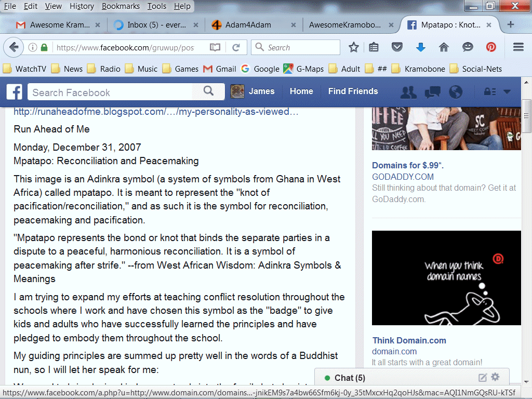Open a new browser tab with plus
Screen dimensions: 532x399
tap(510, 24)
